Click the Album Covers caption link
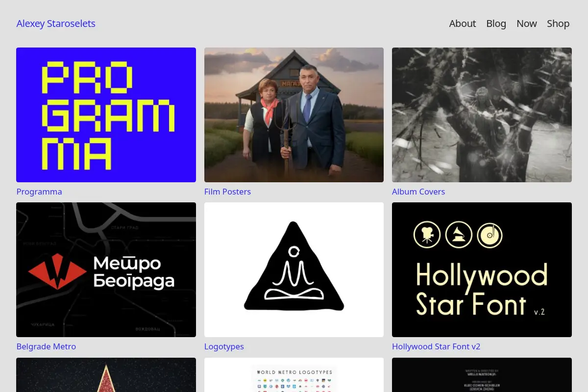The width and height of the screenshot is (588, 392). (418, 192)
